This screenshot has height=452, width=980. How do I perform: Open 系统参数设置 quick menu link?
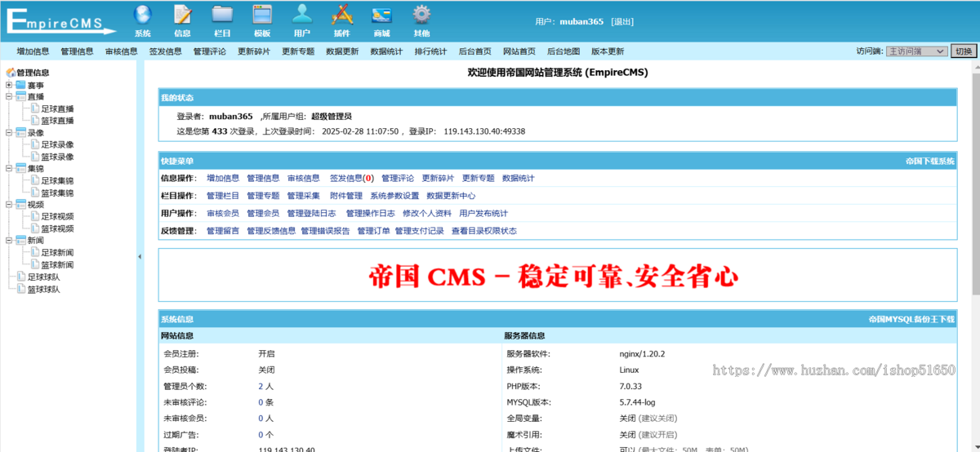point(394,196)
